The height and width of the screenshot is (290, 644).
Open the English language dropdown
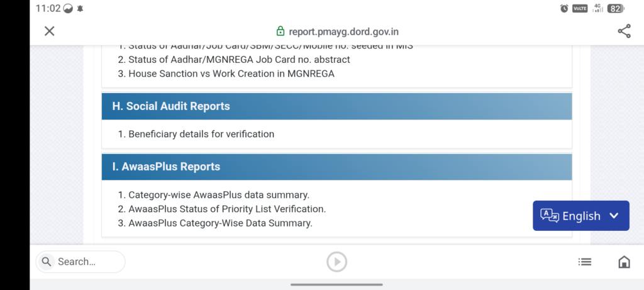click(x=580, y=216)
